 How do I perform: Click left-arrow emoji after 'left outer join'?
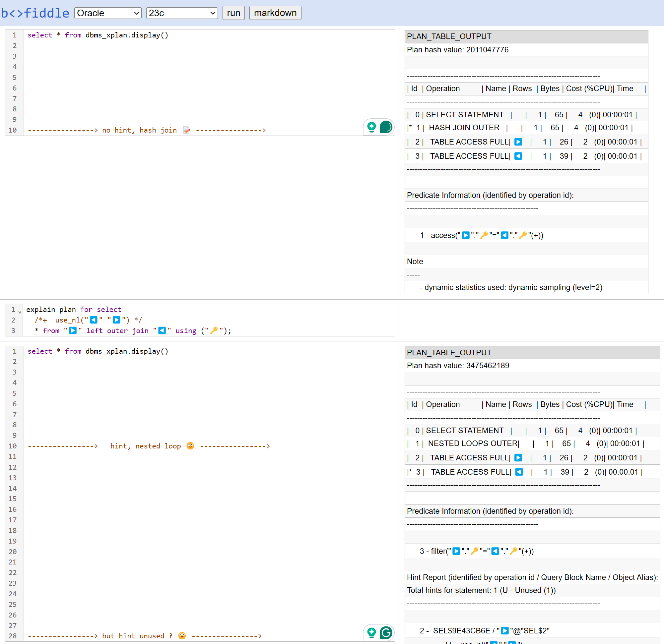(x=162, y=330)
